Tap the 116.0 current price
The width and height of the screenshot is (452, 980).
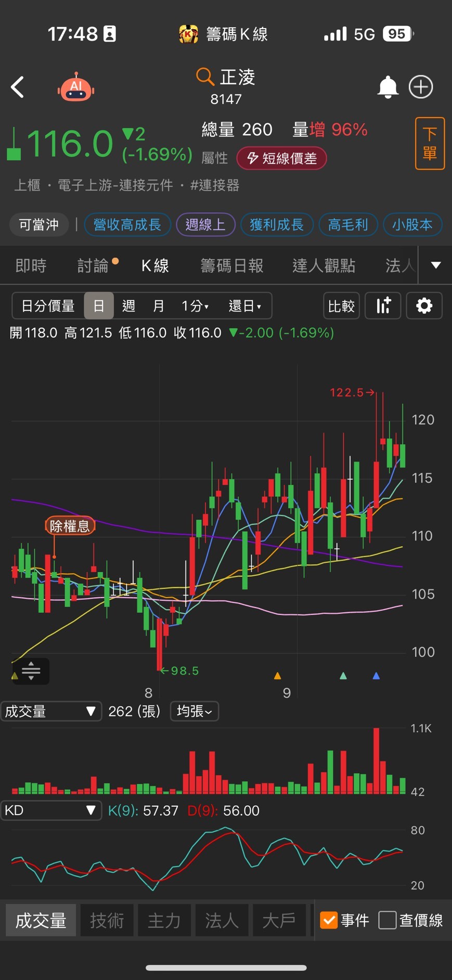(70, 144)
